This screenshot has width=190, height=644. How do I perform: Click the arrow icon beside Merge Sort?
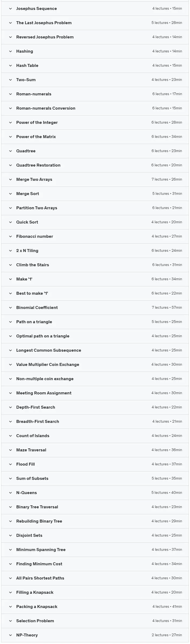pos(10,194)
